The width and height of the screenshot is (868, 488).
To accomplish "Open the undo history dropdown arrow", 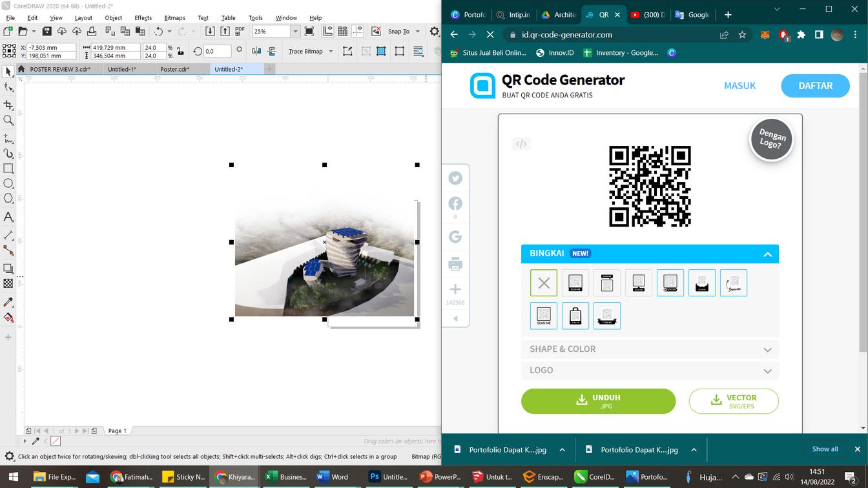I will [x=169, y=31].
